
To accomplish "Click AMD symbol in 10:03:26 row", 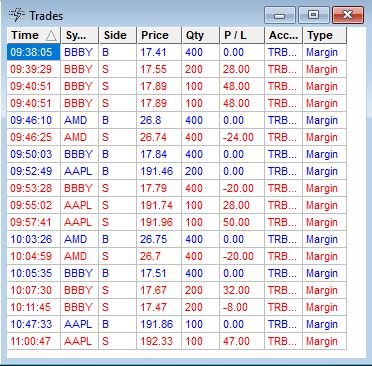I will click(x=80, y=239).
